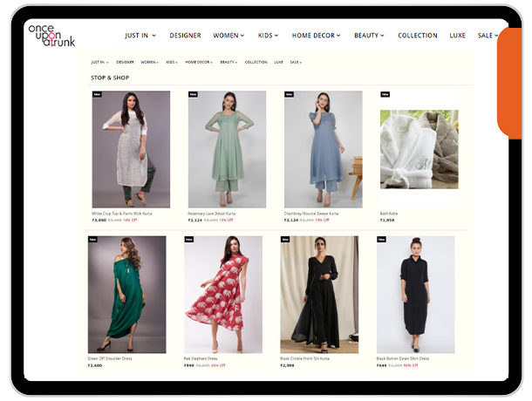The height and width of the screenshot is (401, 532).
Task: Open LUXE in the top navigation
Action: (x=457, y=36)
